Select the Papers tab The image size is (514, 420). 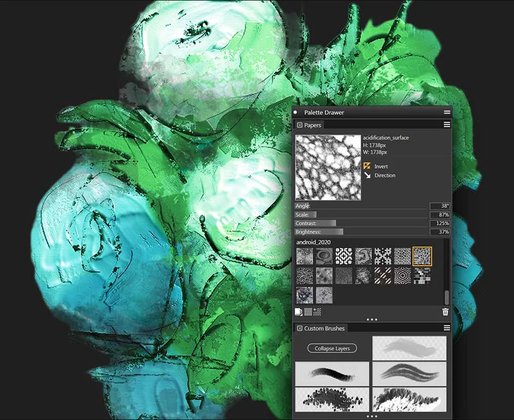(313, 125)
